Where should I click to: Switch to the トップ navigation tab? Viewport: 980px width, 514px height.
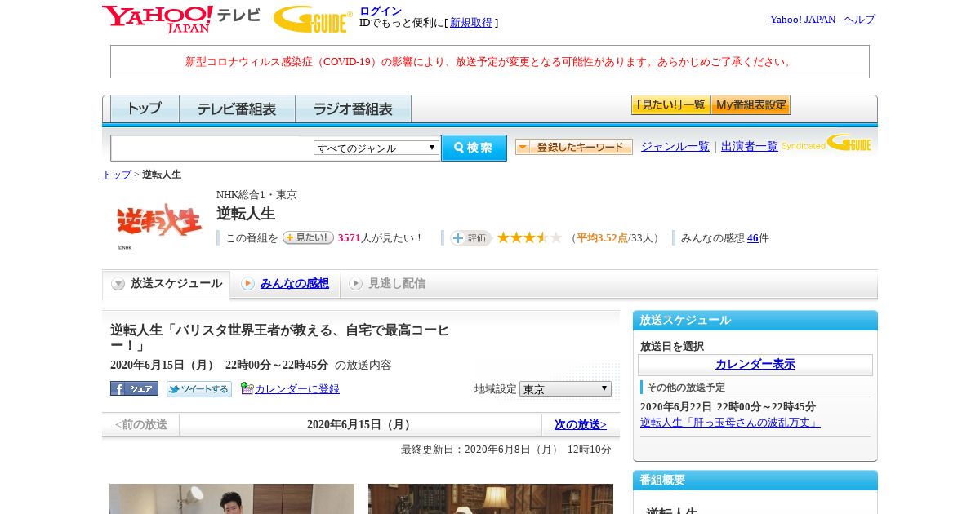pyautogui.click(x=145, y=109)
